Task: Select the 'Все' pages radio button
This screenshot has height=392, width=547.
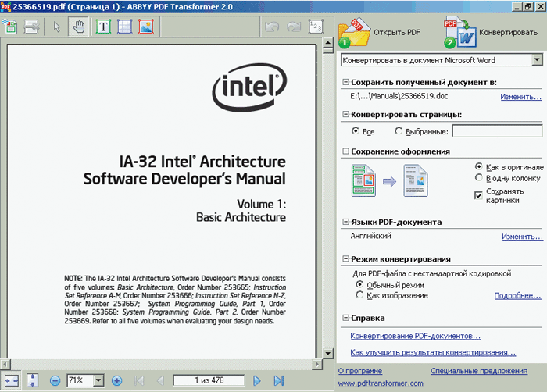Action: click(x=355, y=130)
